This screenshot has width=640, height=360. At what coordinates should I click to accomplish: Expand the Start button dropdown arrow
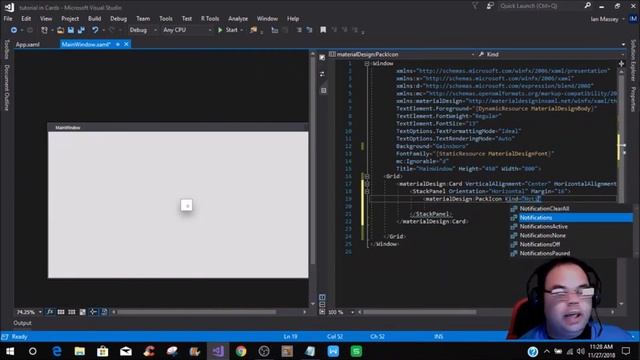[242, 30]
